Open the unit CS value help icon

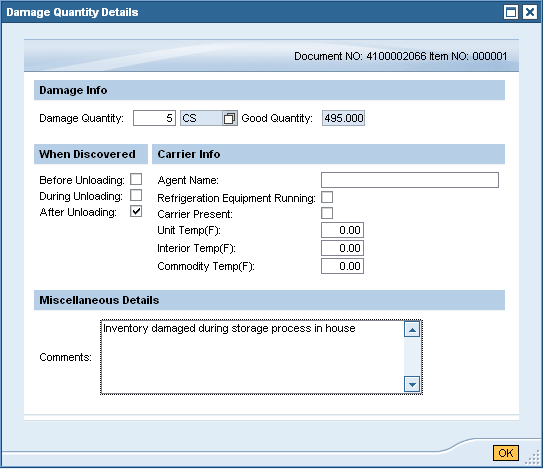click(x=230, y=118)
